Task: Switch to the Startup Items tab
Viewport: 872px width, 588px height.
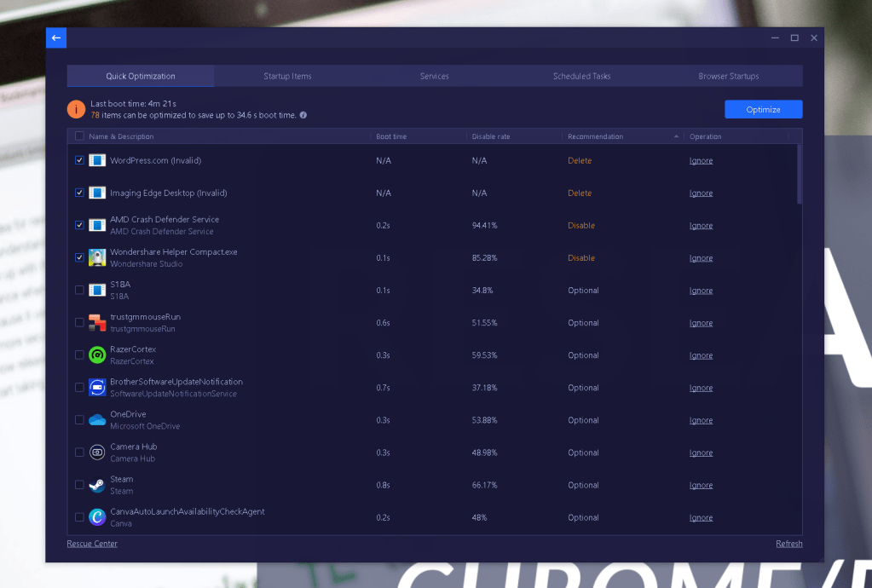Action: [x=287, y=76]
